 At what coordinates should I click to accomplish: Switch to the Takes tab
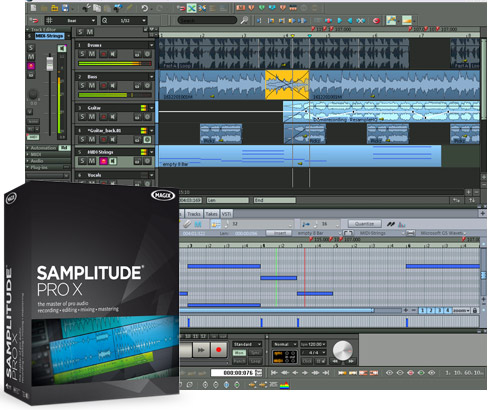[x=211, y=214]
